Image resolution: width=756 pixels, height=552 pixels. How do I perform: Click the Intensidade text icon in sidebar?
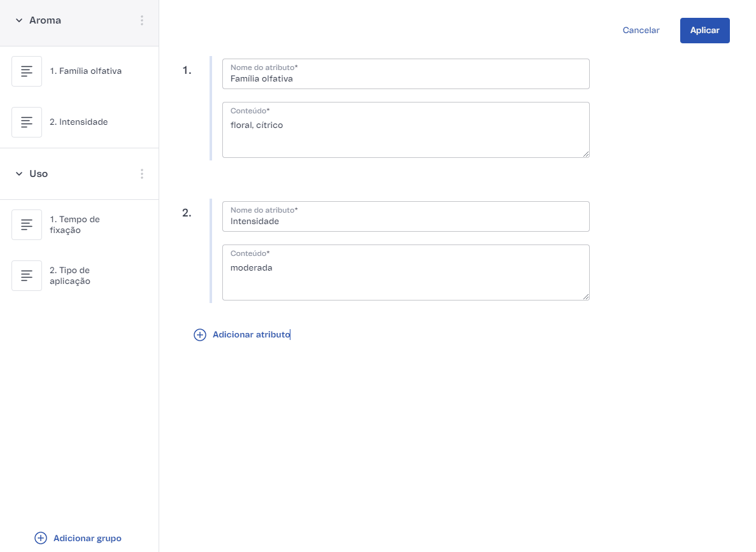27,122
